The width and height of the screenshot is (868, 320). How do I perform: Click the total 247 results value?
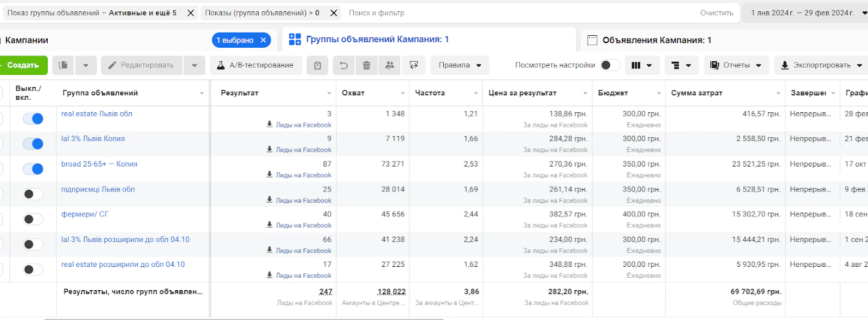pyautogui.click(x=325, y=292)
